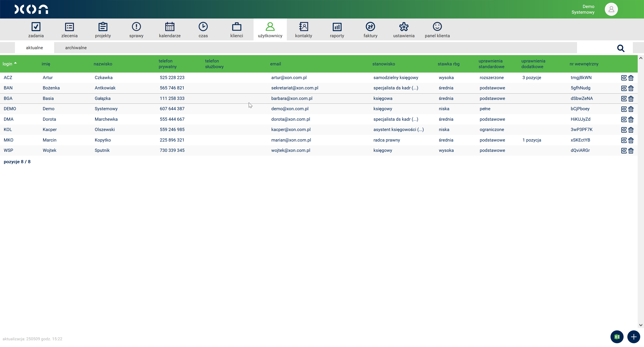Click the 'radca prawny' position cell
This screenshot has width=644, height=347.
[x=386, y=140]
